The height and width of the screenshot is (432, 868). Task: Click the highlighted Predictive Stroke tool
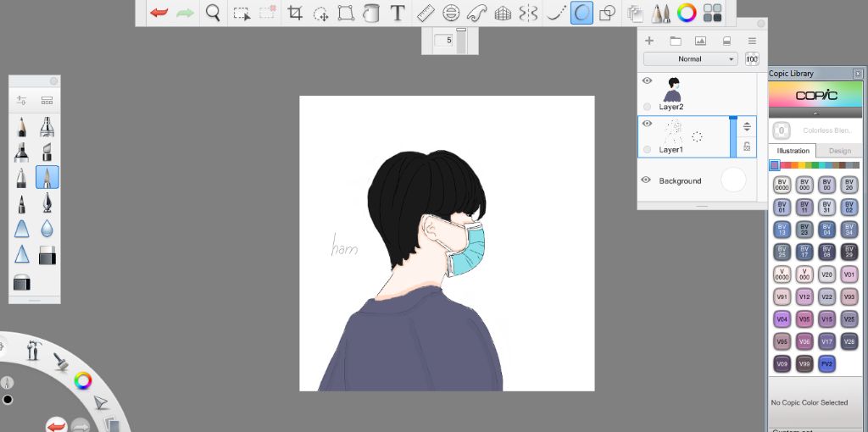click(581, 13)
